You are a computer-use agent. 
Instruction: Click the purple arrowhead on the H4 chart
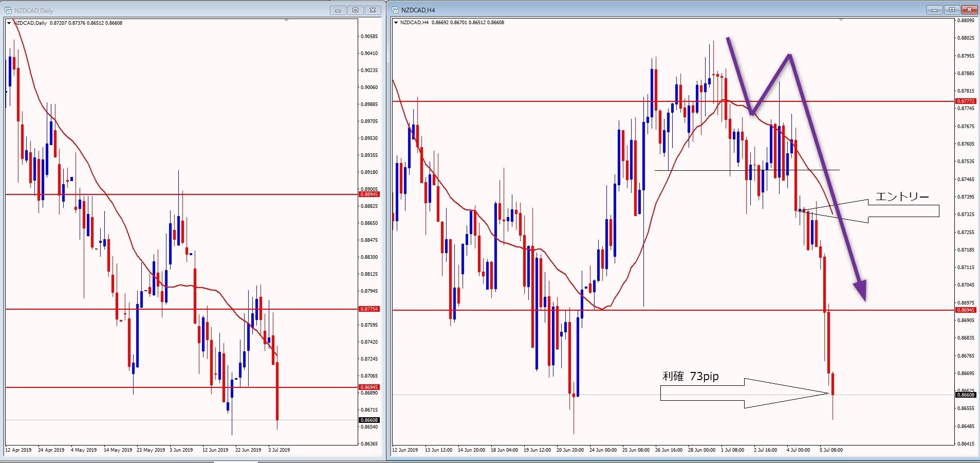861,290
